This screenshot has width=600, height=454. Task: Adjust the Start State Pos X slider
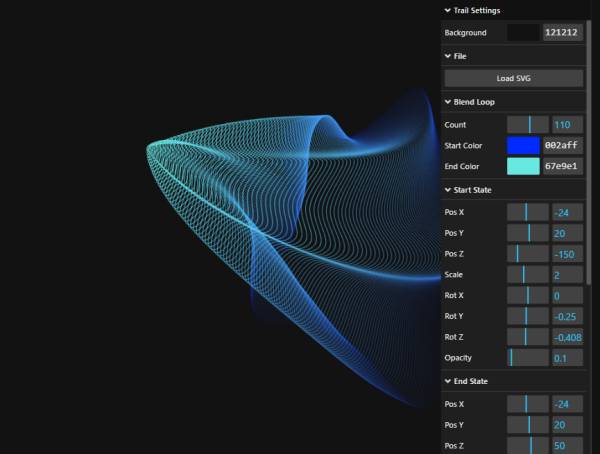click(527, 212)
